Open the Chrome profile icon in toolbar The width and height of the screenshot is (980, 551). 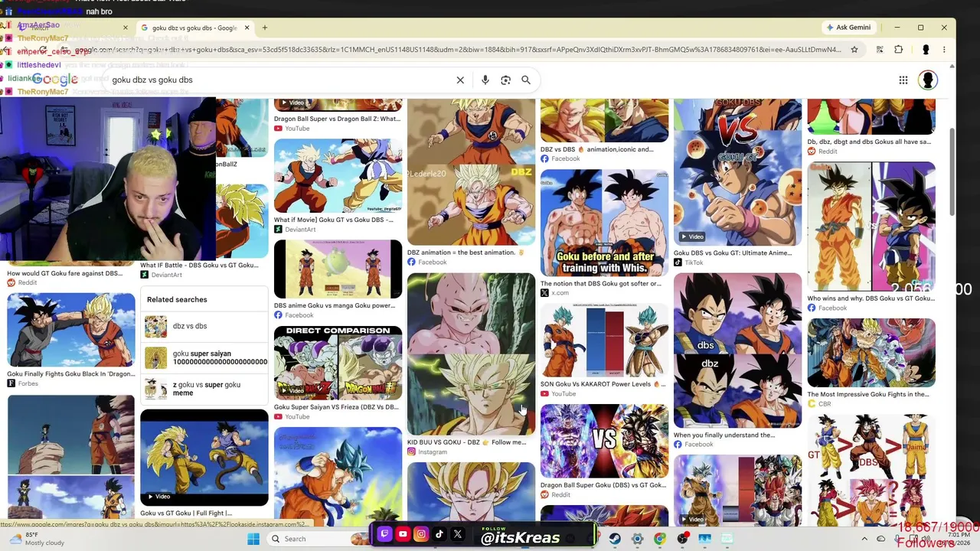point(926,50)
